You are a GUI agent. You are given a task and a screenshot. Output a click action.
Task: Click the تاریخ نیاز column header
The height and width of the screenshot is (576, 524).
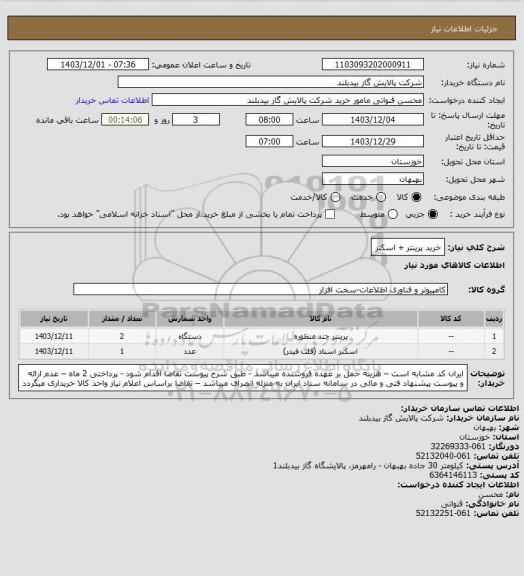(x=54, y=318)
